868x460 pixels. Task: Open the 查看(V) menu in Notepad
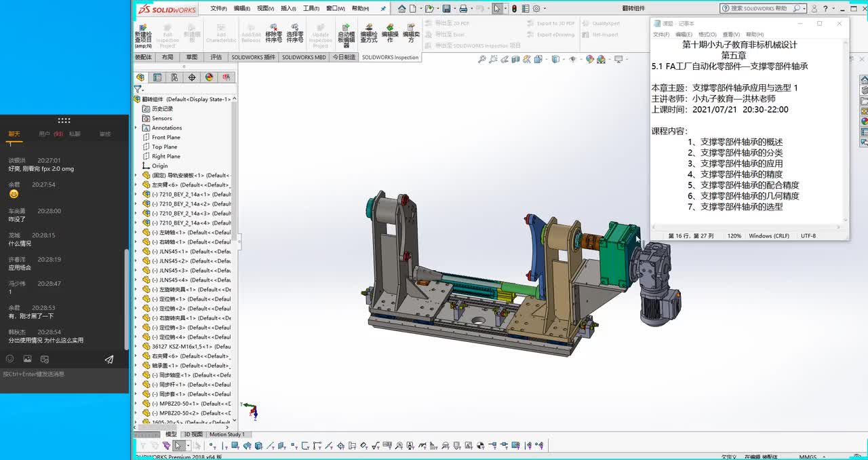pyautogui.click(x=731, y=35)
